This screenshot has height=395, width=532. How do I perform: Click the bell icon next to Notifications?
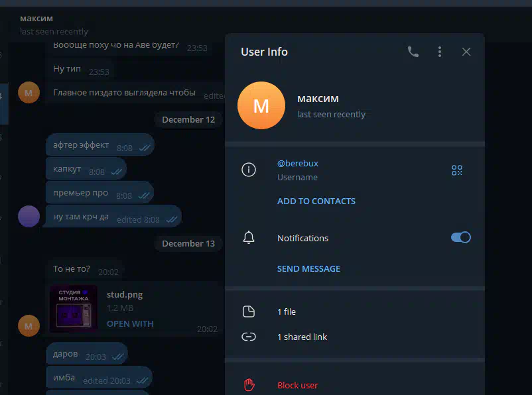click(x=249, y=237)
